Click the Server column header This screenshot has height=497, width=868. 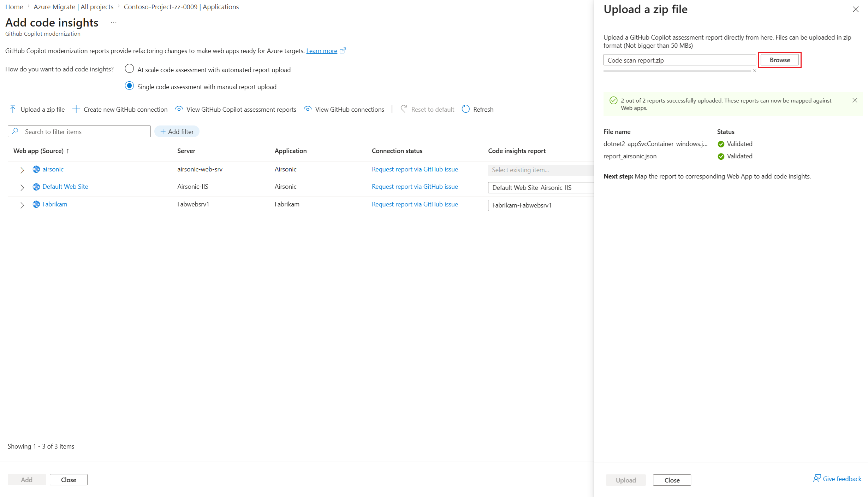click(x=186, y=151)
